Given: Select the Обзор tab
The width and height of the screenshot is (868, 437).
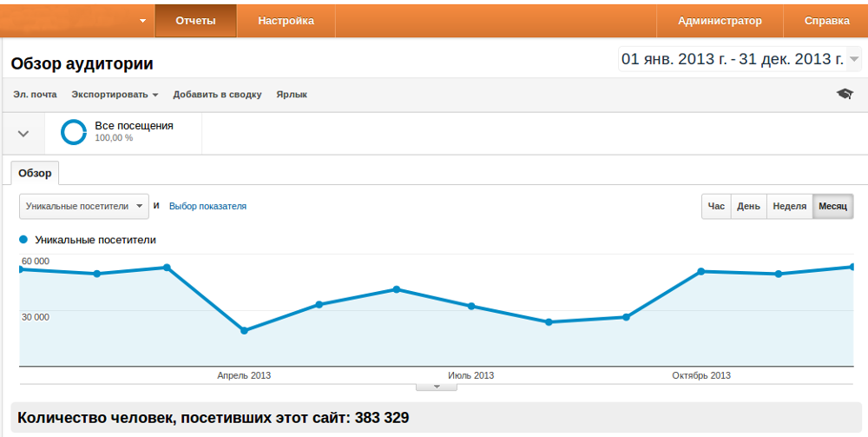Looking at the screenshot, I should [x=35, y=173].
